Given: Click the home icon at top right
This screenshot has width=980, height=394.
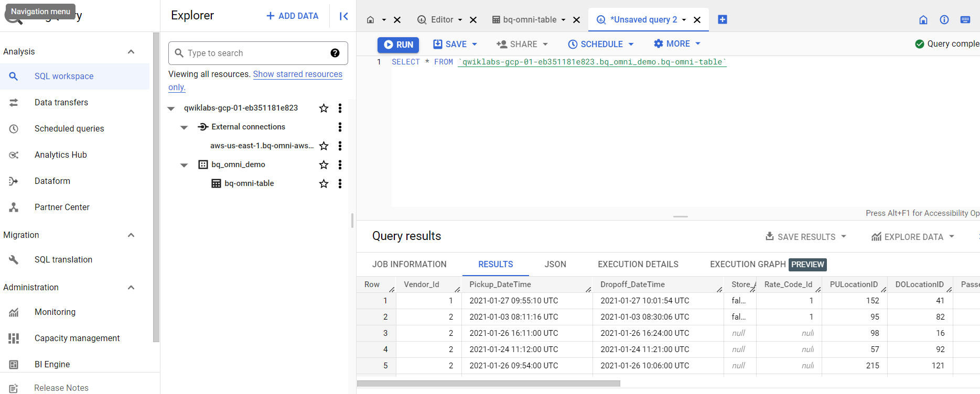Looking at the screenshot, I should click(923, 20).
